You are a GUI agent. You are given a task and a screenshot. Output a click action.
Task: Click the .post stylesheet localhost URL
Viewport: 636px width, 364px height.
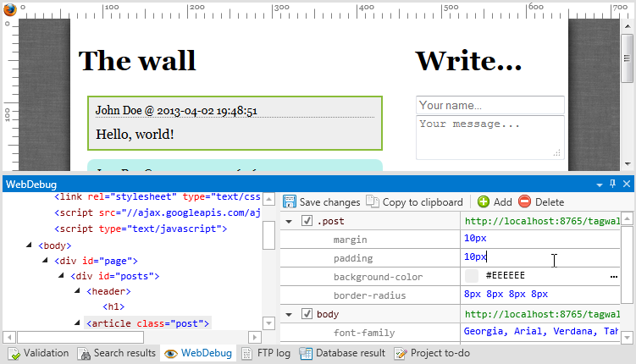[x=542, y=221]
